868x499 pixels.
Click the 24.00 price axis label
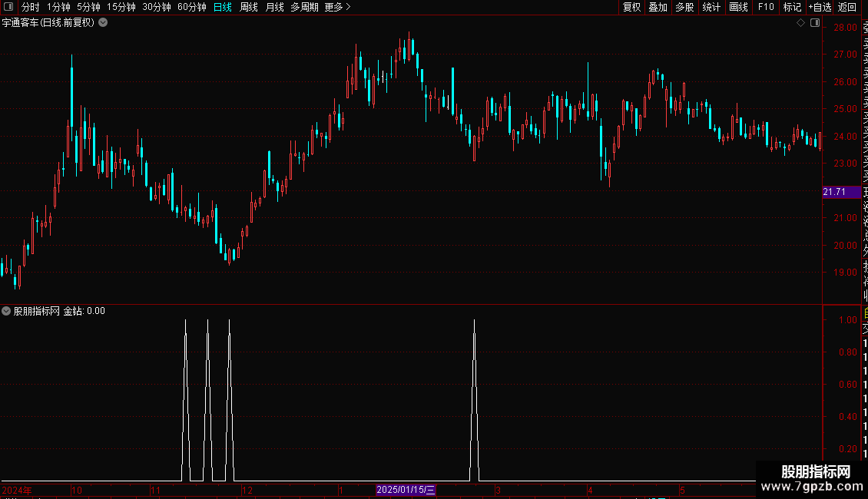tap(845, 136)
